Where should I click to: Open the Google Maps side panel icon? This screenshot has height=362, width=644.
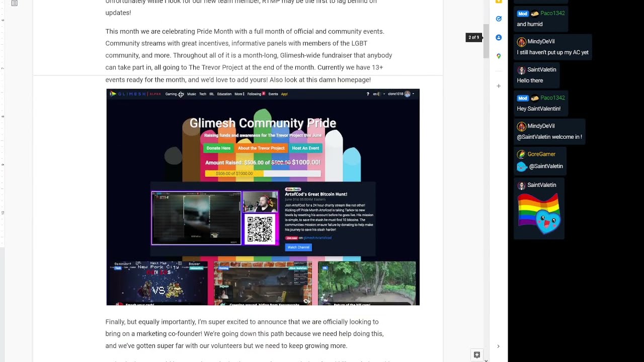pyautogui.click(x=499, y=56)
